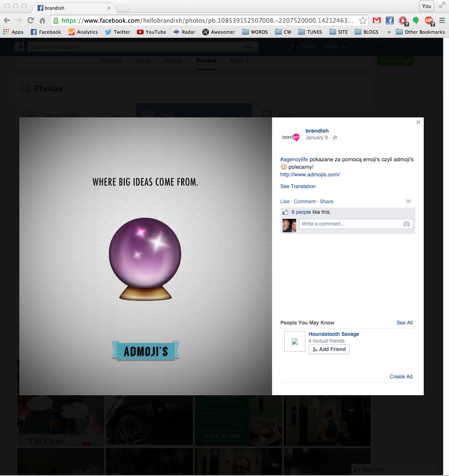This screenshot has width=449, height=476.
Task: Select the Photos tab
Action: pos(206,61)
